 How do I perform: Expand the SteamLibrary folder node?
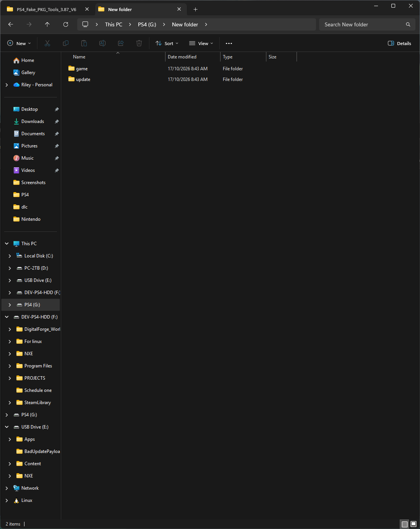pyautogui.click(x=10, y=403)
